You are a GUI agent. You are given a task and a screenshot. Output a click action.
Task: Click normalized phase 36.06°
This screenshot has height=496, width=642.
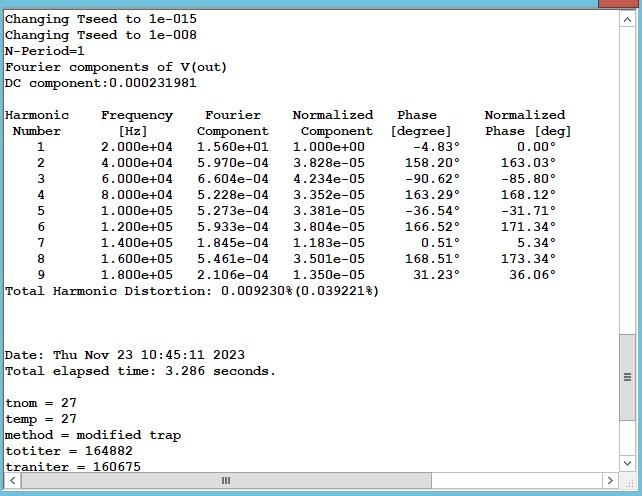(x=533, y=274)
